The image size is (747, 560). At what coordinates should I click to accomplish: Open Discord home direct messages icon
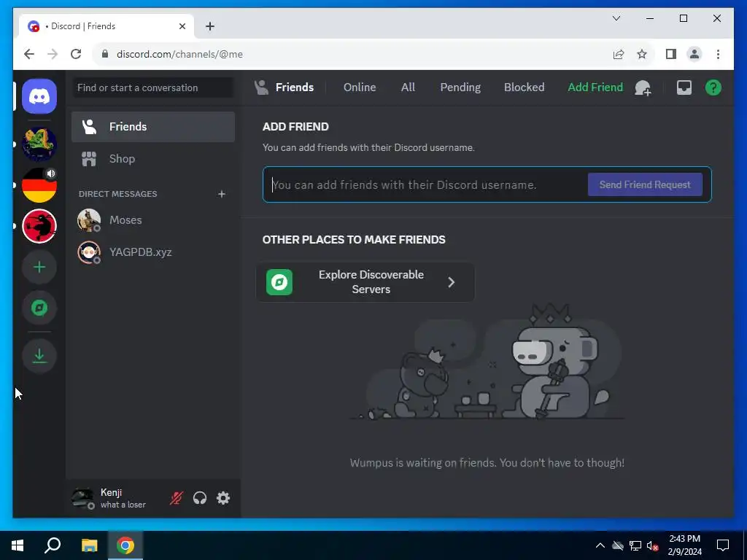[x=39, y=97]
